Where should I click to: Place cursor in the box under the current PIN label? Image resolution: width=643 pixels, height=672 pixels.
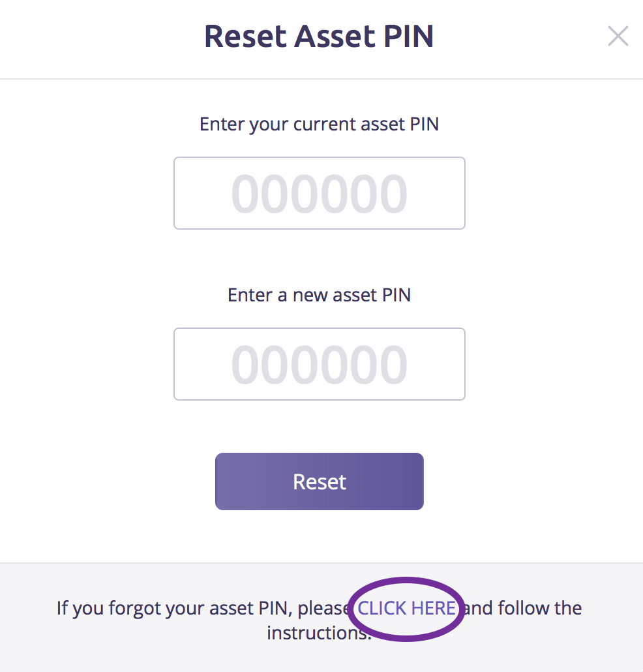[x=320, y=193]
